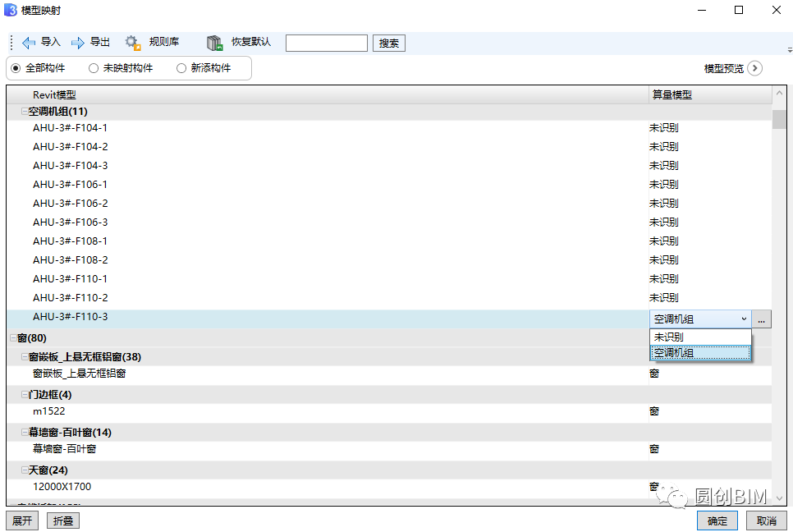The width and height of the screenshot is (793, 532).
Task: Click the 算量模型 column header
Action: (x=711, y=94)
